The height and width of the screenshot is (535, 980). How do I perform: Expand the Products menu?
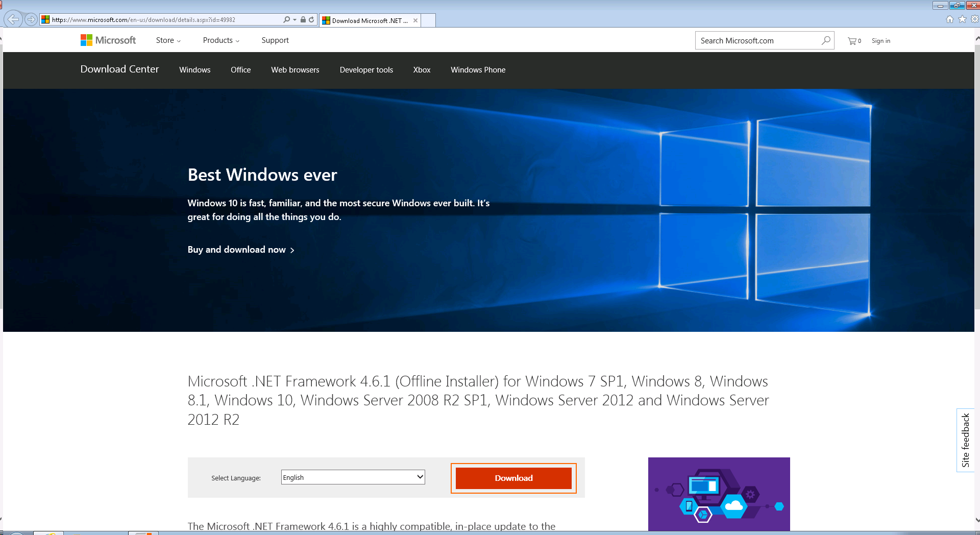point(221,40)
